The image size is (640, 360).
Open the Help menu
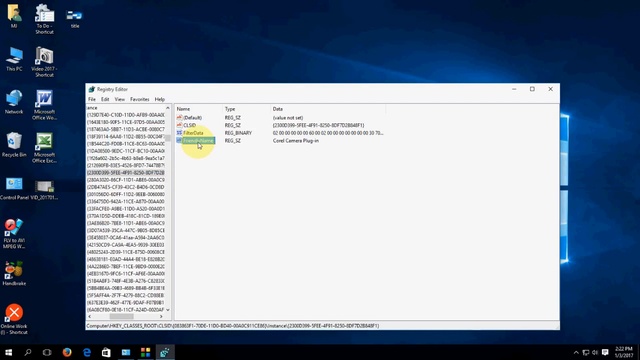[x=160, y=99]
